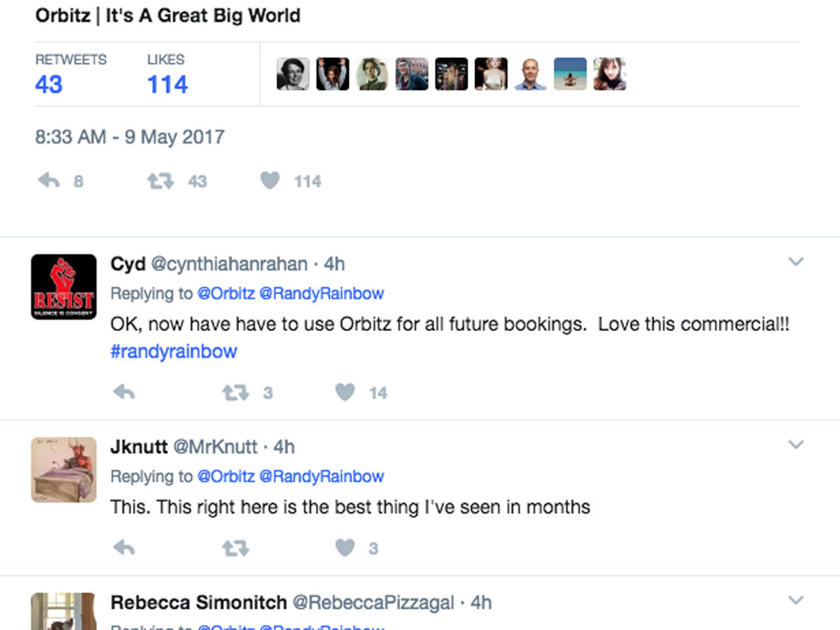Screen dimensions: 840x630
Task: Reply to Jknutt's tweet
Action: 124,549
